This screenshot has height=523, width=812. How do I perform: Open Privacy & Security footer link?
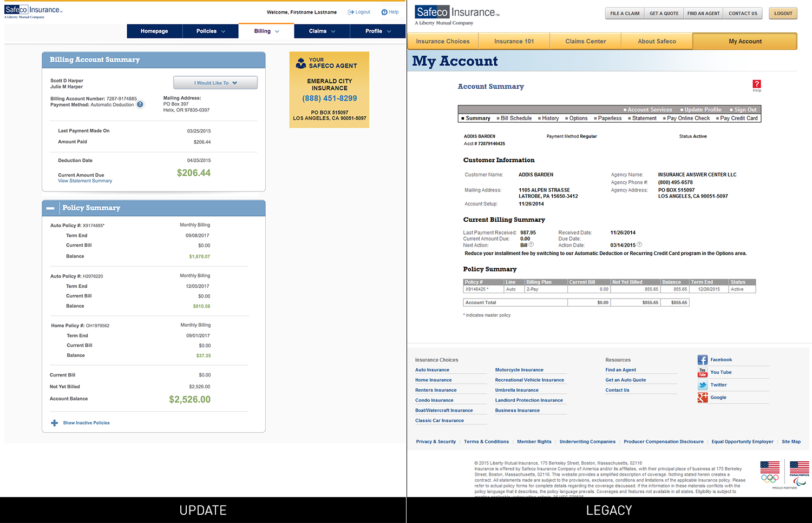pos(436,442)
